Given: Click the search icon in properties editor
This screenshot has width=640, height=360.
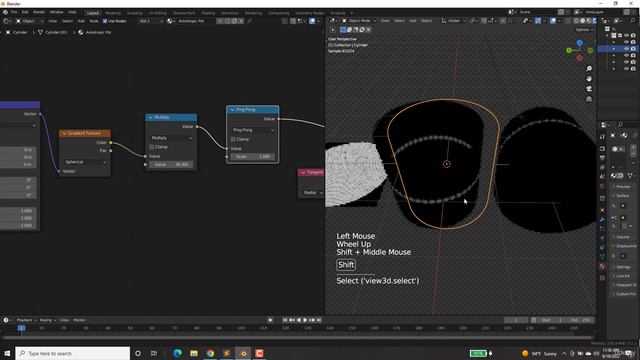Looking at the screenshot, I should pyautogui.click(x=620, y=124).
